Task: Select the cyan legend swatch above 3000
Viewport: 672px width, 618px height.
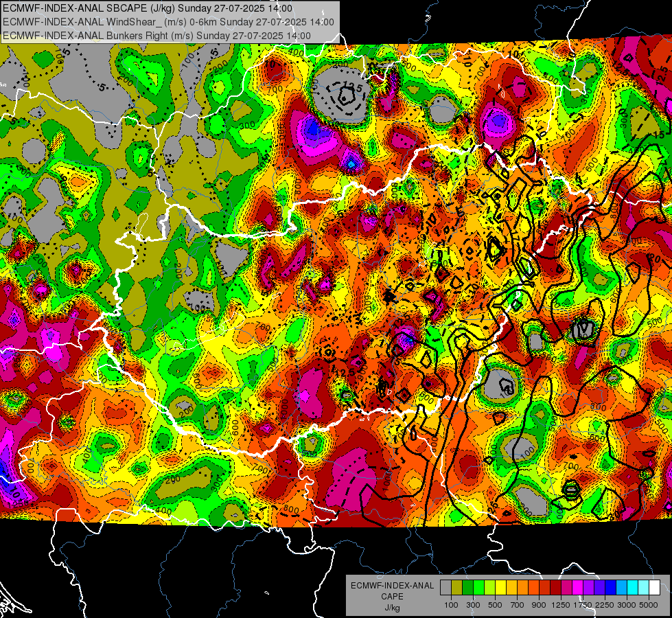Action: click(x=633, y=587)
